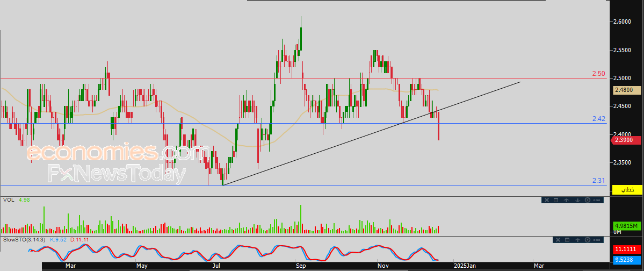Close the VOL indicator panel
Image resolution: width=644 pixels, height=271 pixels.
[x=547, y=200]
